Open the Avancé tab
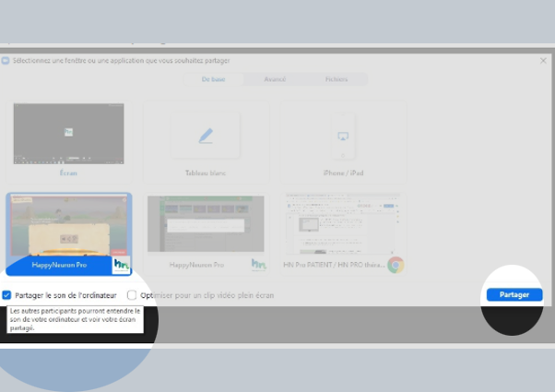 click(275, 79)
